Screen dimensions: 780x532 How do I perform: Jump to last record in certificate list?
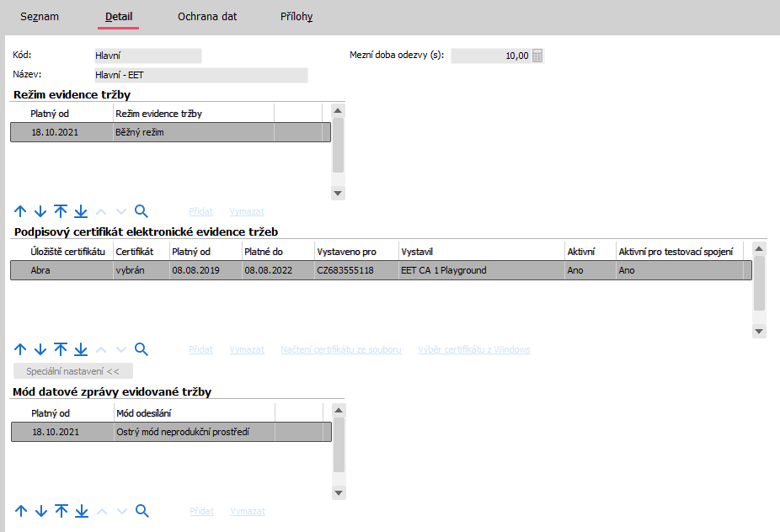pos(81,349)
